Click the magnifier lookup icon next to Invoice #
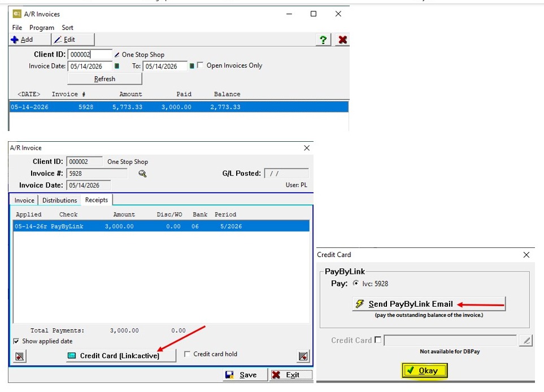544x392 pixels. click(142, 173)
